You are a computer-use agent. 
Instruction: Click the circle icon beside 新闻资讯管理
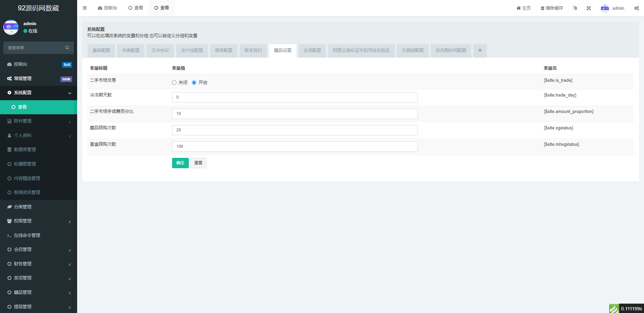tap(9, 192)
